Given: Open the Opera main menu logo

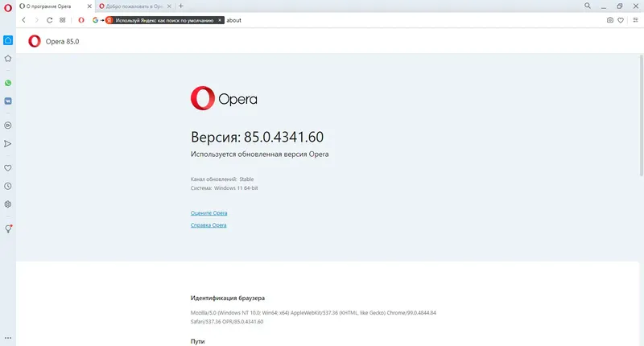Looking at the screenshot, I should [x=8, y=7].
